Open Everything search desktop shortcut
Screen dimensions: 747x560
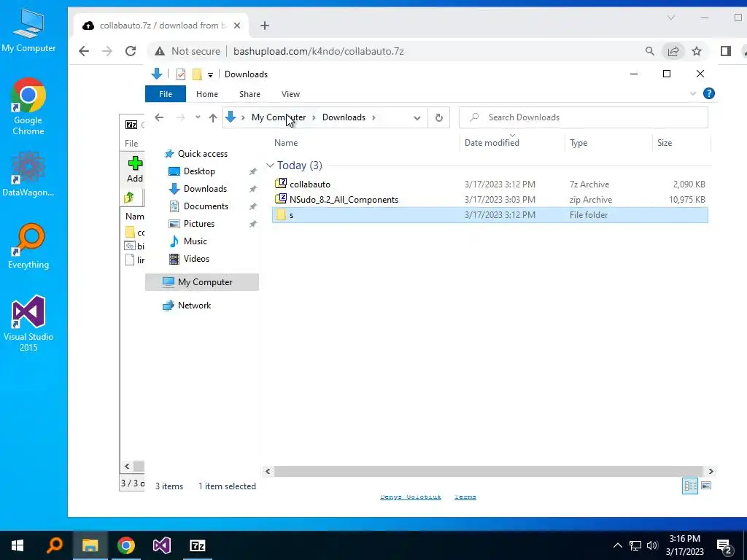(x=28, y=246)
